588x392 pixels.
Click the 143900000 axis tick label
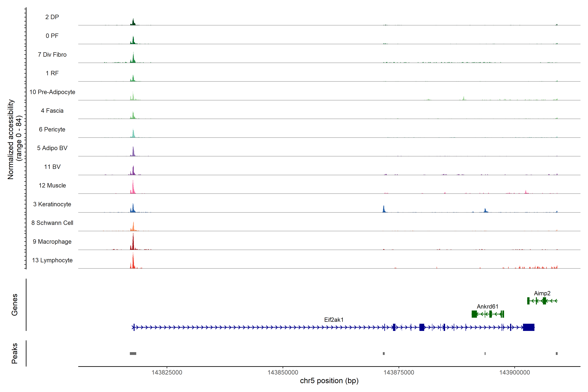(x=514, y=373)
